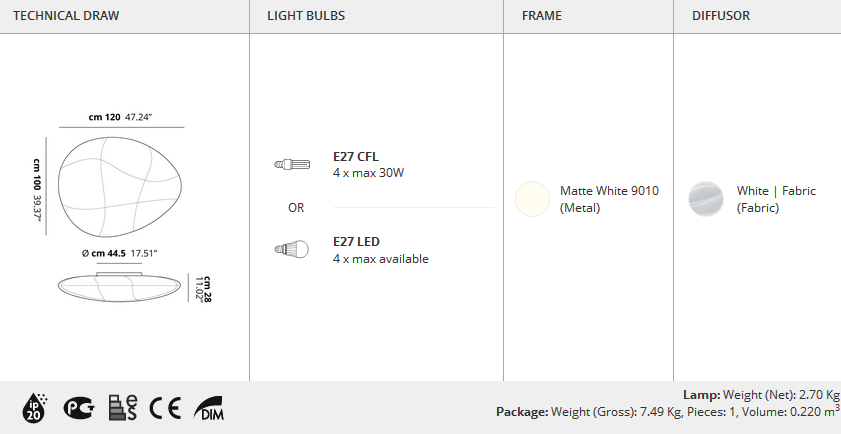Click the White | Fabric label text
This screenshot has height=434, width=841.
(776, 191)
